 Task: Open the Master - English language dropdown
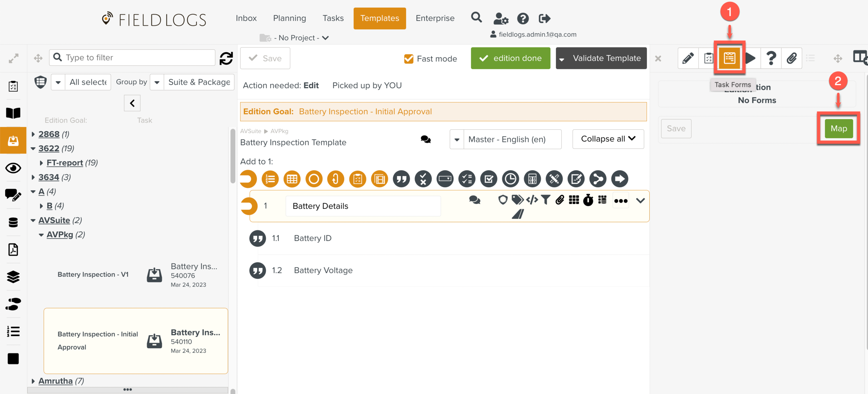(506, 139)
